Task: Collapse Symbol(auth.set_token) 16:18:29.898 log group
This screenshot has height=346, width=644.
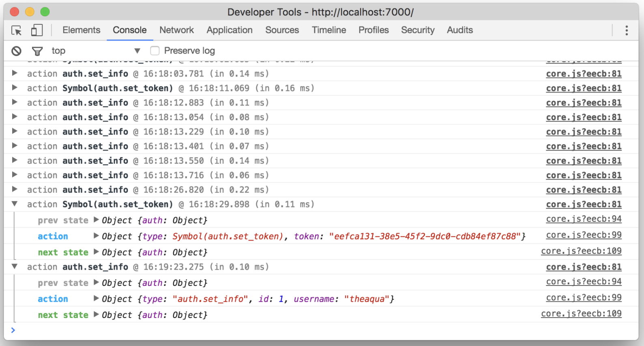Action: pos(15,204)
